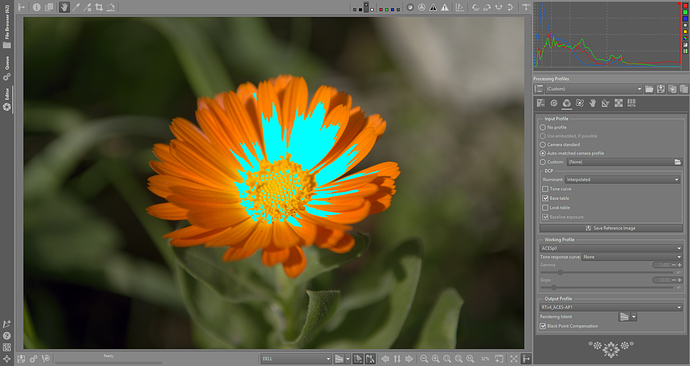Uncheck Black Point Compensation
Image resolution: width=690 pixels, height=366 pixels.
543,326
